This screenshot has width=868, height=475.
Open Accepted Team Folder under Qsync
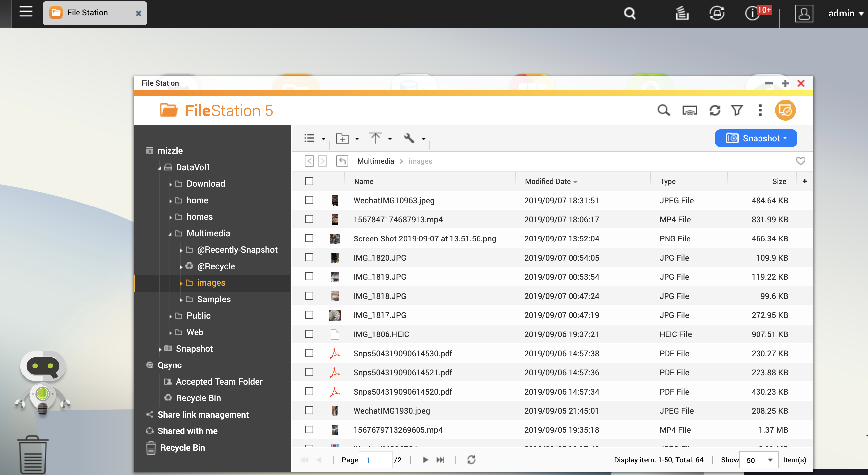219,382
